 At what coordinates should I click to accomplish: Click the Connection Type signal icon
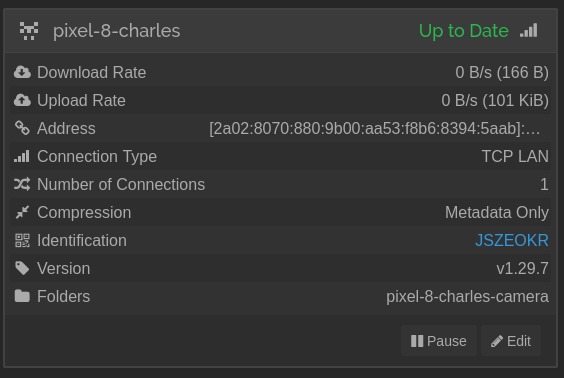[22, 156]
